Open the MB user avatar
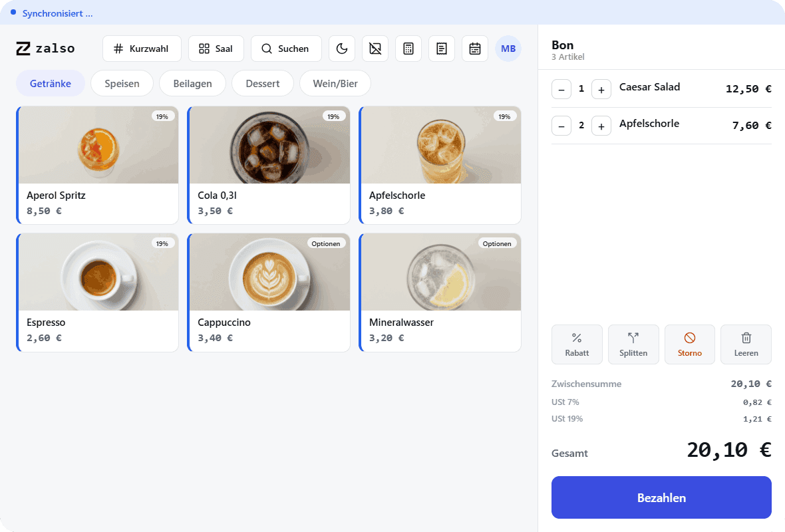 pos(508,49)
